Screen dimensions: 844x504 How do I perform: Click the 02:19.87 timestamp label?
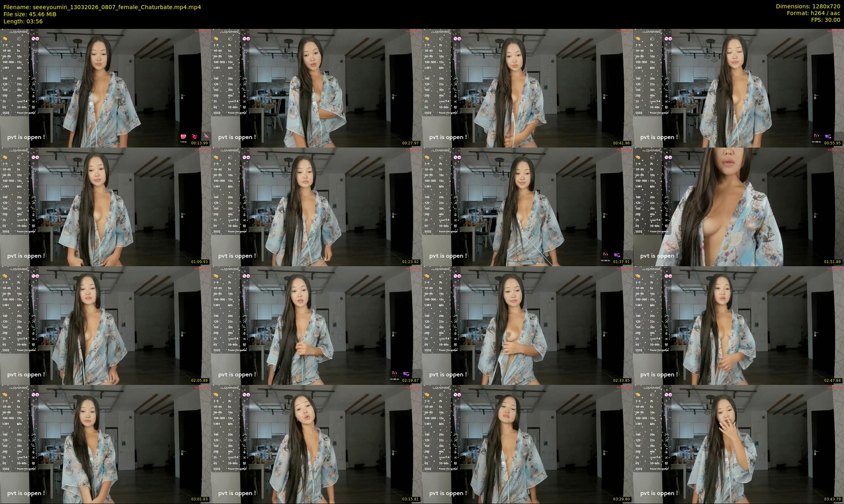(x=411, y=381)
